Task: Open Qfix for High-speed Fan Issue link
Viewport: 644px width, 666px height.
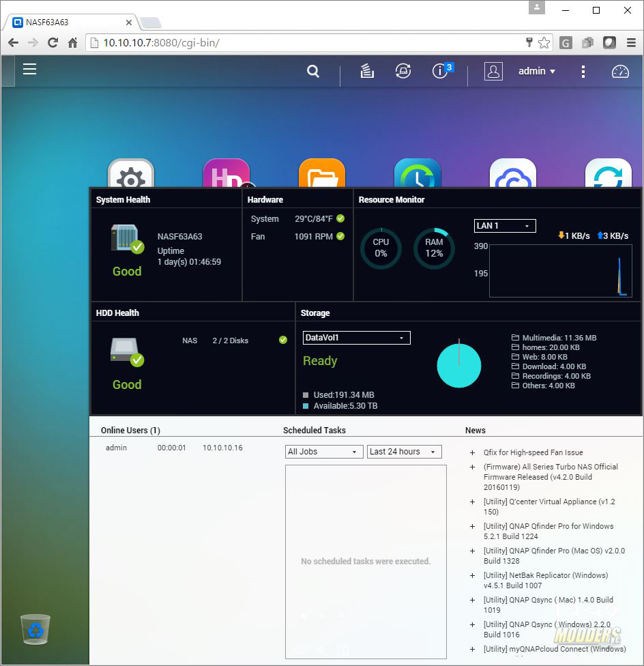Action: point(533,452)
